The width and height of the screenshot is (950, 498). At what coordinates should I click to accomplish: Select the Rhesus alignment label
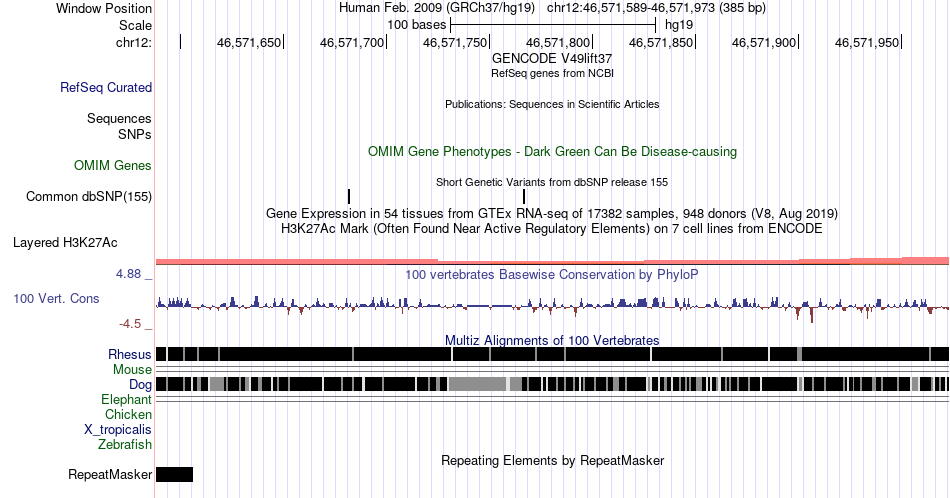point(130,354)
